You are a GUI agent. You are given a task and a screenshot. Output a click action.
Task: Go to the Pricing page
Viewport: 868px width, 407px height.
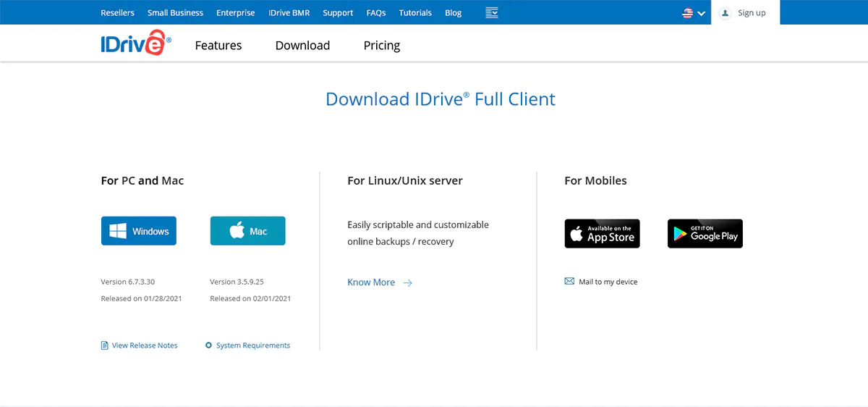point(382,46)
